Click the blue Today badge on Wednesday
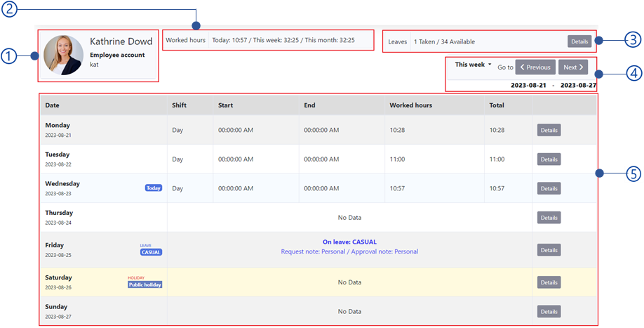 pos(153,188)
